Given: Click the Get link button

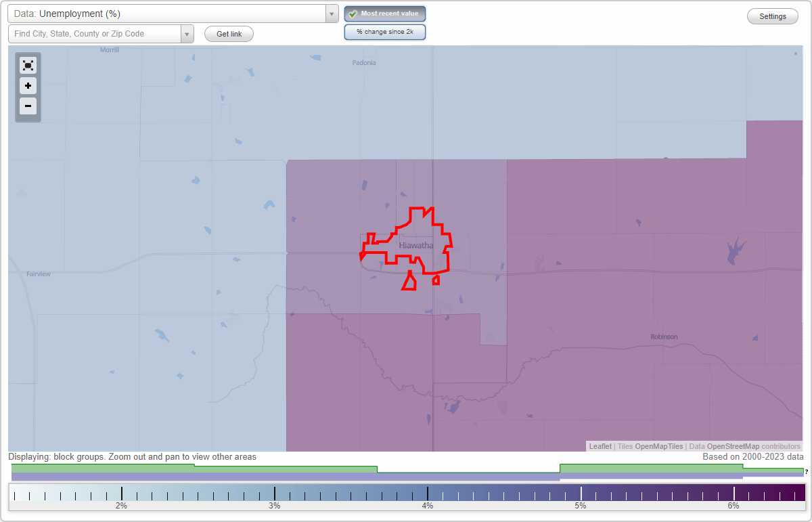Looking at the screenshot, I should click(228, 33).
